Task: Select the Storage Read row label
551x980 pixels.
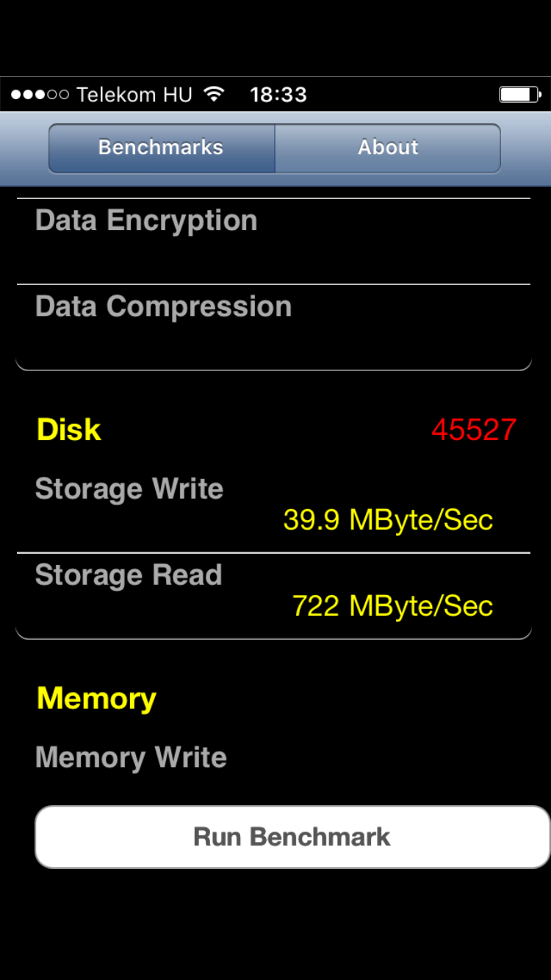Action: tap(129, 575)
